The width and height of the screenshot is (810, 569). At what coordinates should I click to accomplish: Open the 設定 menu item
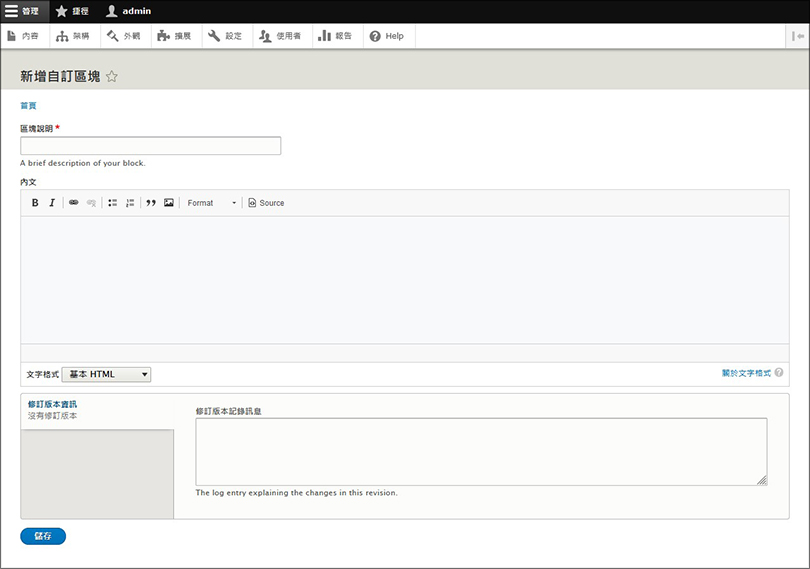(x=224, y=36)
